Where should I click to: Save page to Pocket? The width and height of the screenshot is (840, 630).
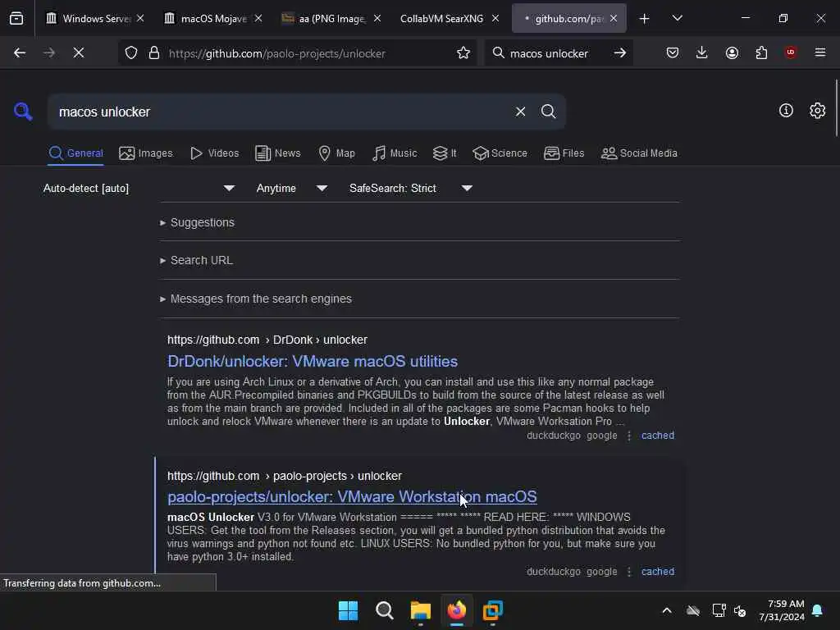673,52
